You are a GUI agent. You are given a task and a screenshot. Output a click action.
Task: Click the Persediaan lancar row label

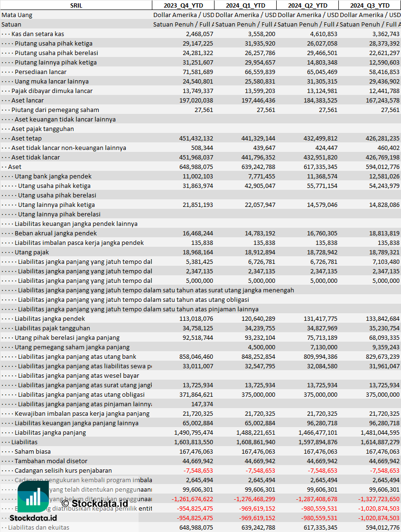[x=40, y=72]
